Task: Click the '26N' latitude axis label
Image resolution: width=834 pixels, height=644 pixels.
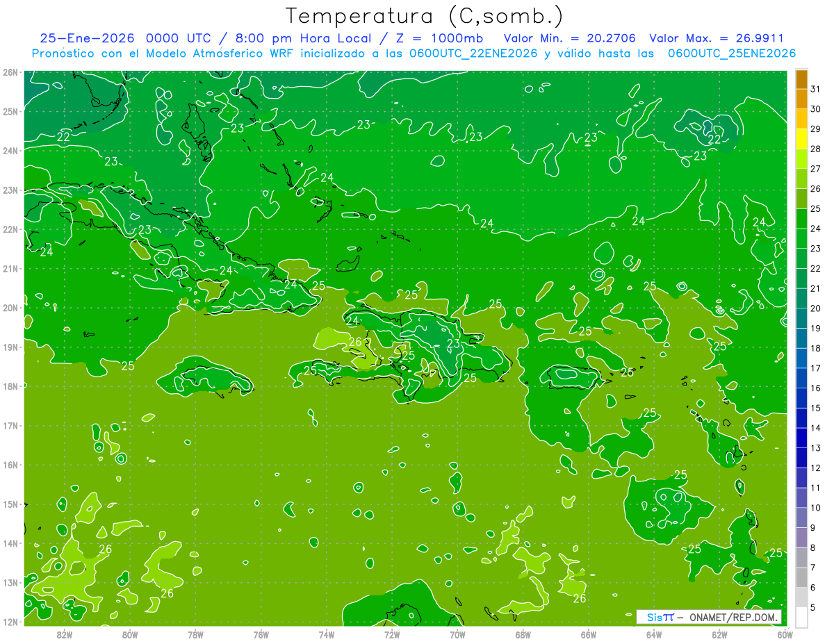Action: pos(10,72)
